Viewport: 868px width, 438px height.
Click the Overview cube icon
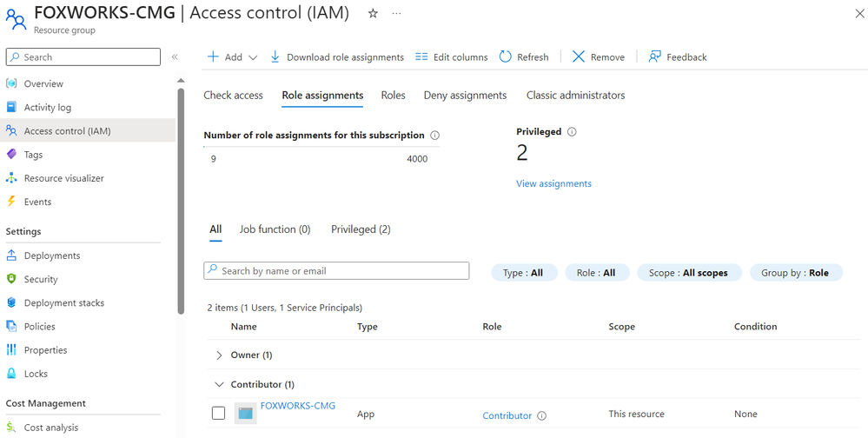11,83
